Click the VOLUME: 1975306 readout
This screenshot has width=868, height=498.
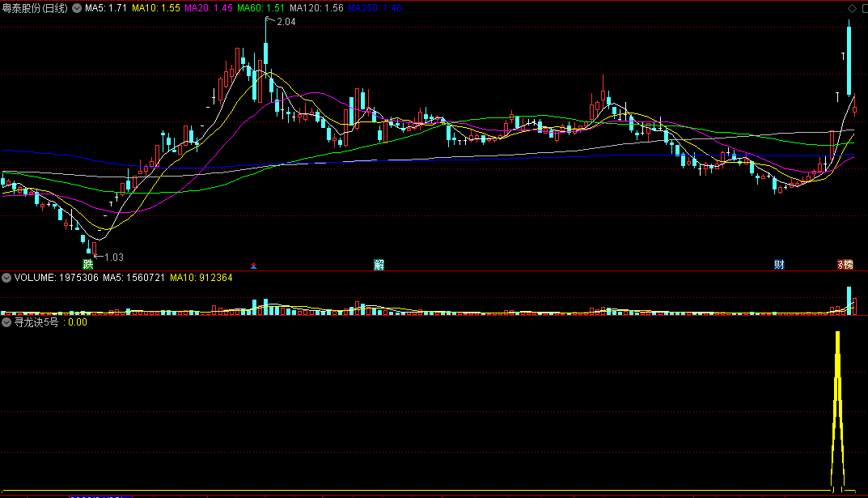tap(57, 278)
